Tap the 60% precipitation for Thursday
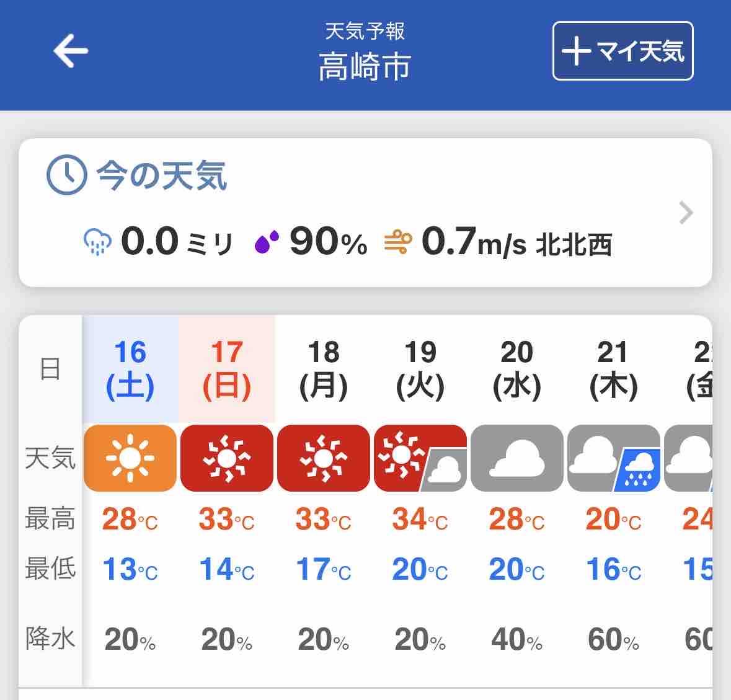Viewport: 731px width, 700px height. click(614, 639)
